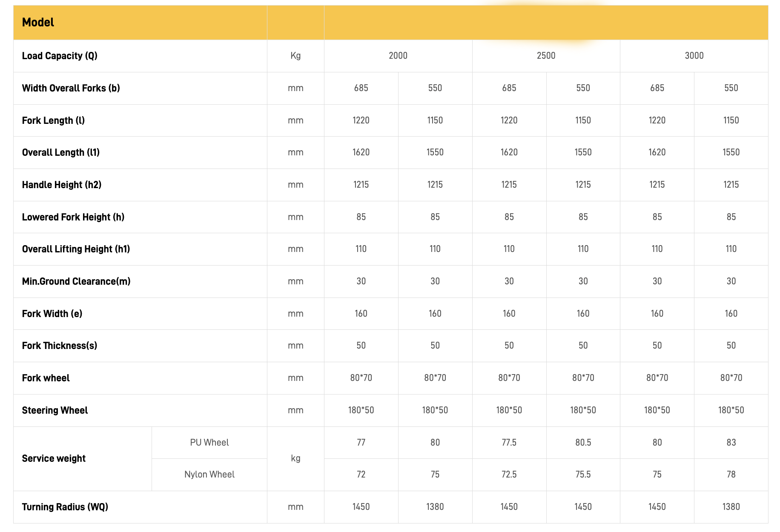
Task: Select the PU Wheel sub-row label
Action: pyautogui.click(x=209, y=443)
